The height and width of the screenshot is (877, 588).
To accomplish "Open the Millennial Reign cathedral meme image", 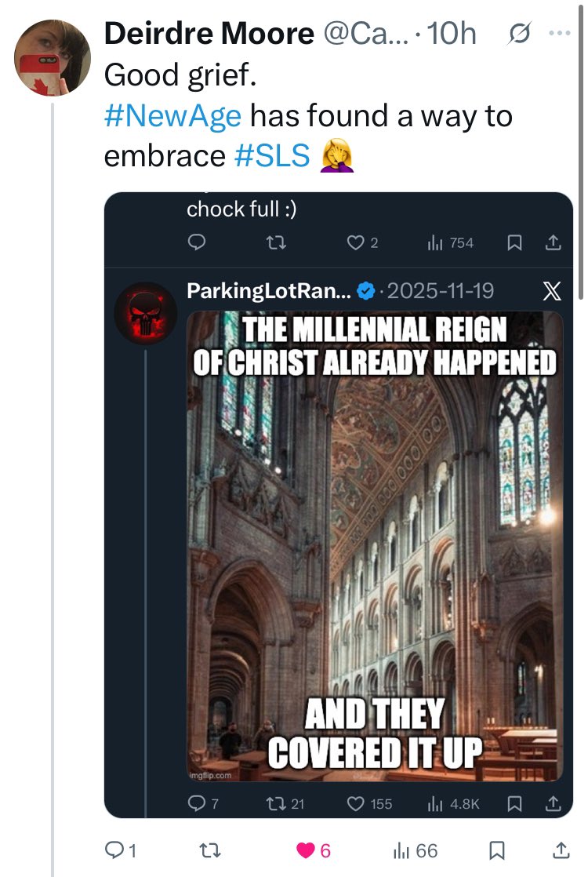I will (x=375, y=545).
